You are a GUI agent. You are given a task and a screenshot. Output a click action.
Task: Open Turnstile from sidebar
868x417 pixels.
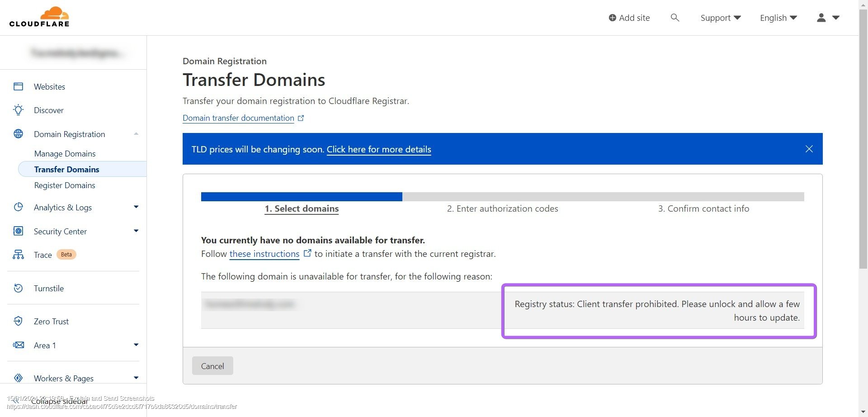(x=49, y=288)
